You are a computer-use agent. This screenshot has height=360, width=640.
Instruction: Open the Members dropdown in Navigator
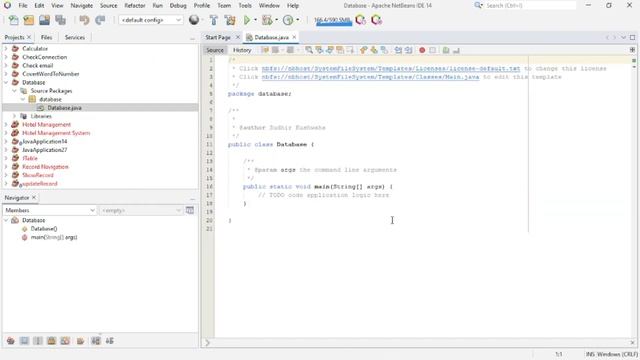49,210
